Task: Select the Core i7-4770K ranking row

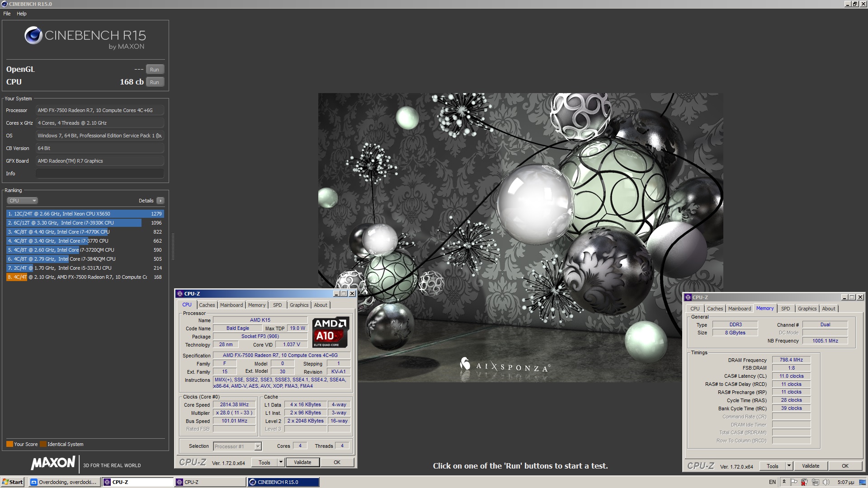Action: pos(85,232)
